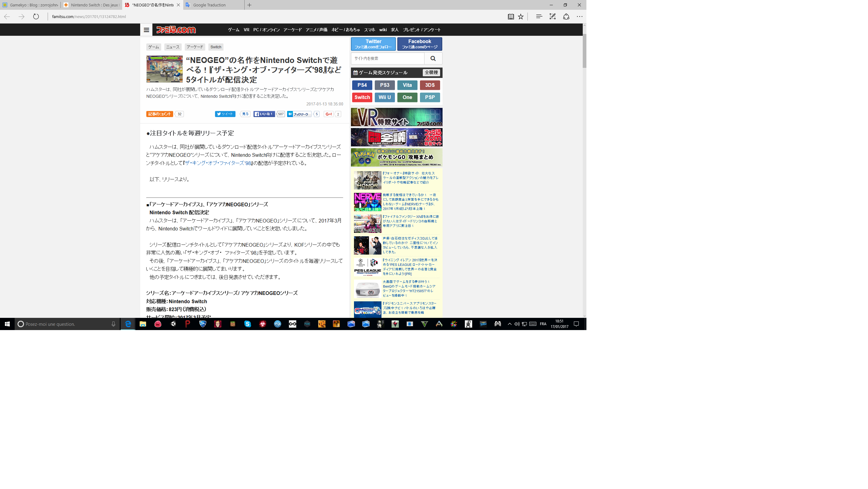
Task: Close the NEOGEO article tab
Action: coord(178,5)
